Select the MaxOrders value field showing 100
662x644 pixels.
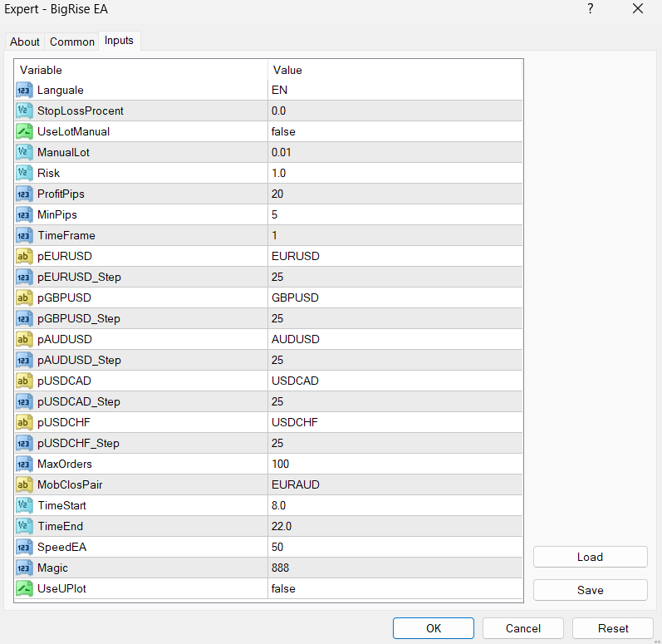click(x=395, y=464)
